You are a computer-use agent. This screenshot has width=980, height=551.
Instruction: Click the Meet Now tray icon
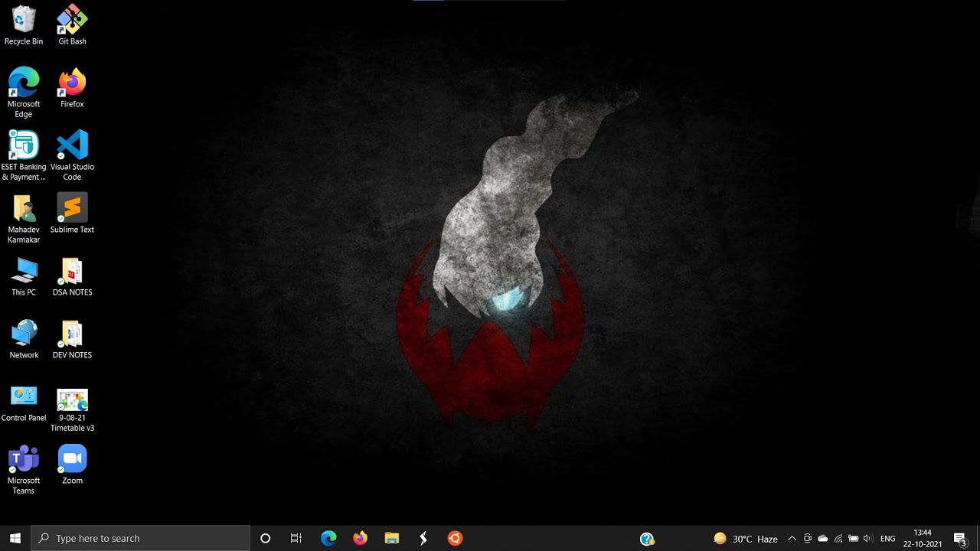pos(808,539)
